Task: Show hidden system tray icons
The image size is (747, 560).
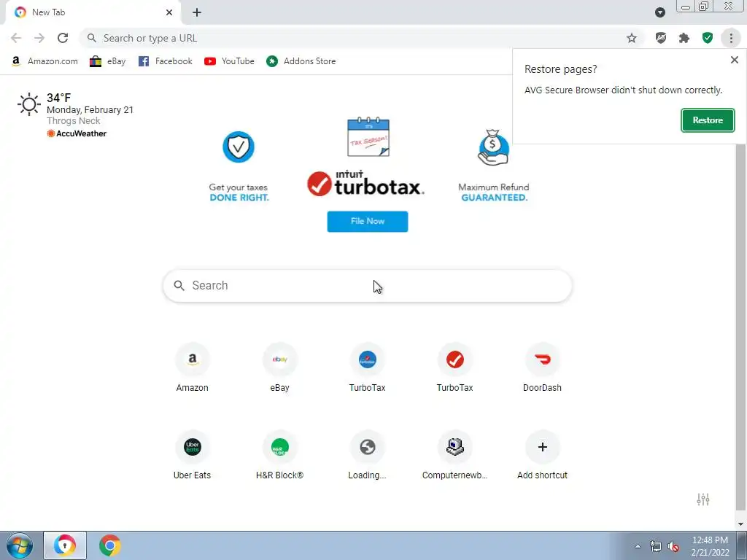Action: (x=638, y=546)
